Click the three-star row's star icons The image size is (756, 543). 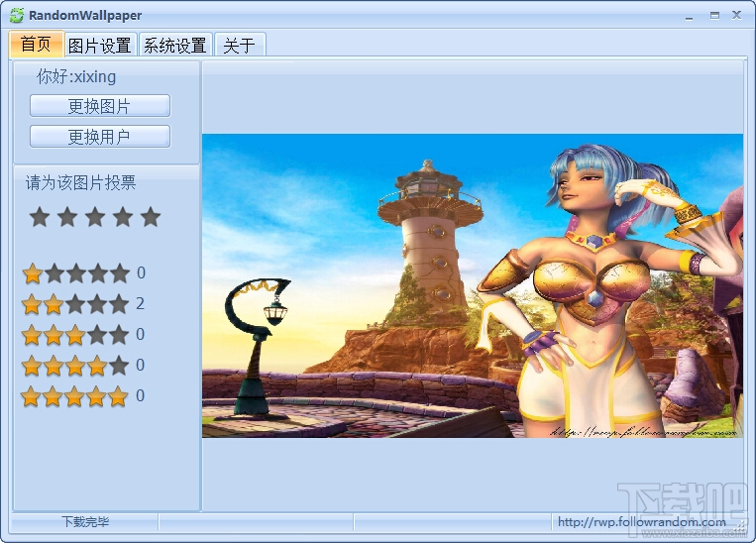[75, 335]
